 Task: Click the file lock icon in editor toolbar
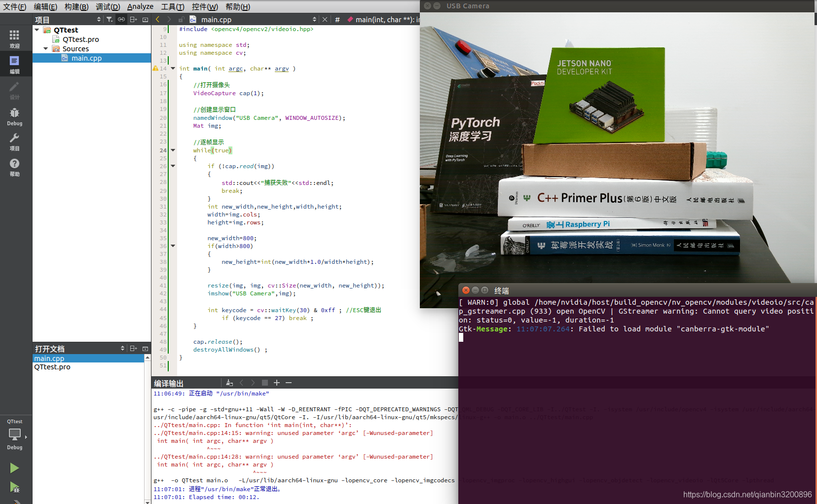181,19
